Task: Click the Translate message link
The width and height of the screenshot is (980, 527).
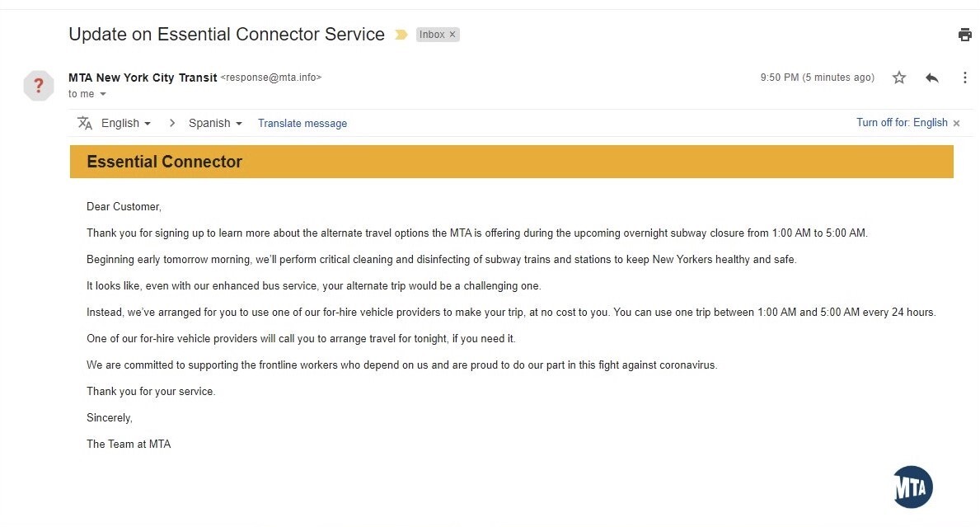Action: pos(302,123)
